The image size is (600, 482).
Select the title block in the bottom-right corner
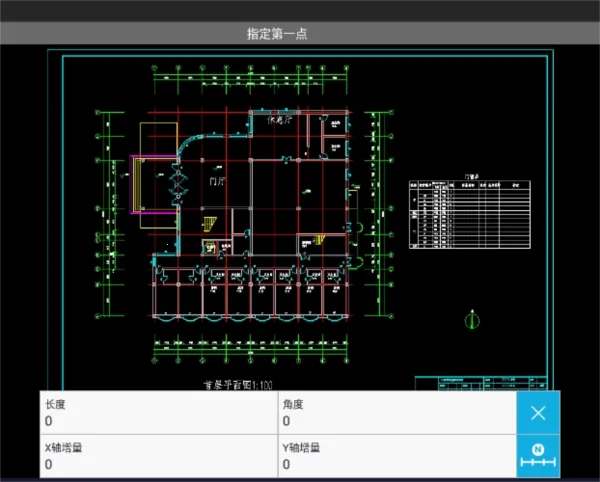(x=481, y=382)
